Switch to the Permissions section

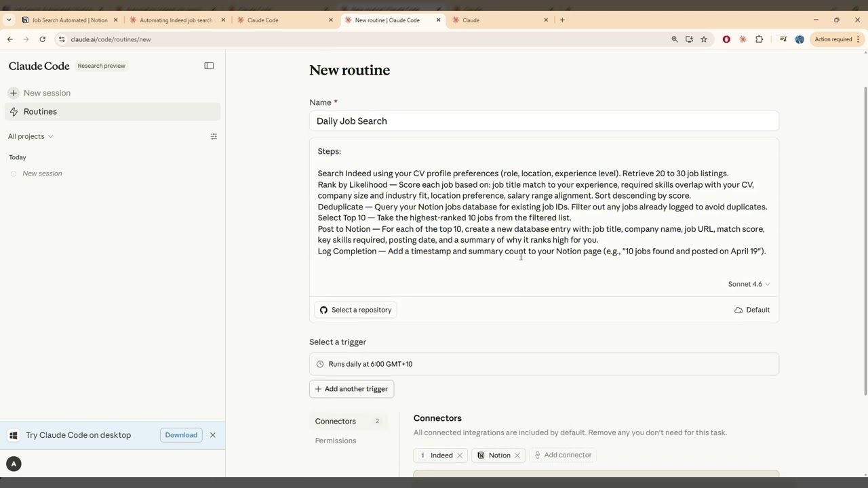click(336, 441)
